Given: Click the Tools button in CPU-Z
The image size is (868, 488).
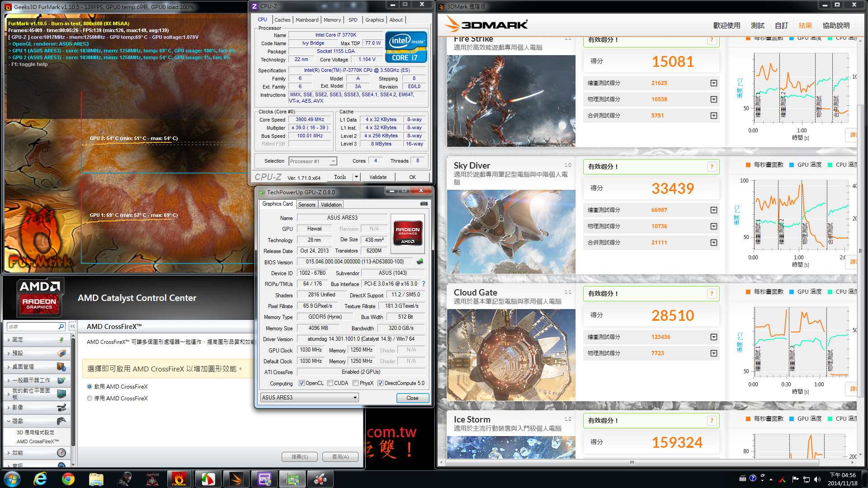Looking at the screenshot, I should pyautogui.click(x=340, y=177).
